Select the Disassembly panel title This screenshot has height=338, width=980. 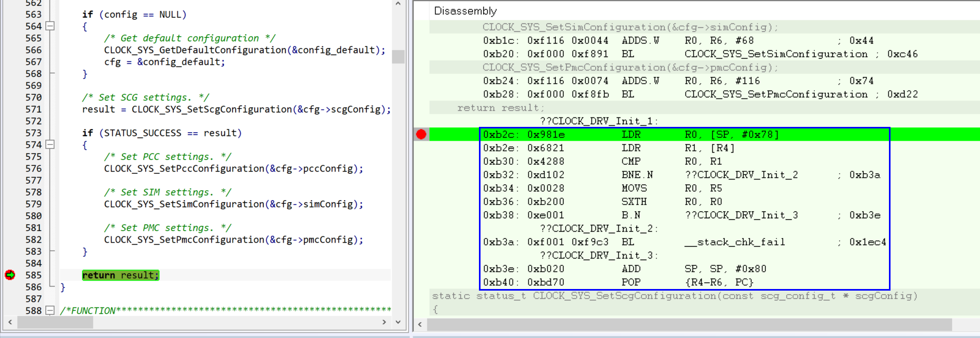point(465,11)
